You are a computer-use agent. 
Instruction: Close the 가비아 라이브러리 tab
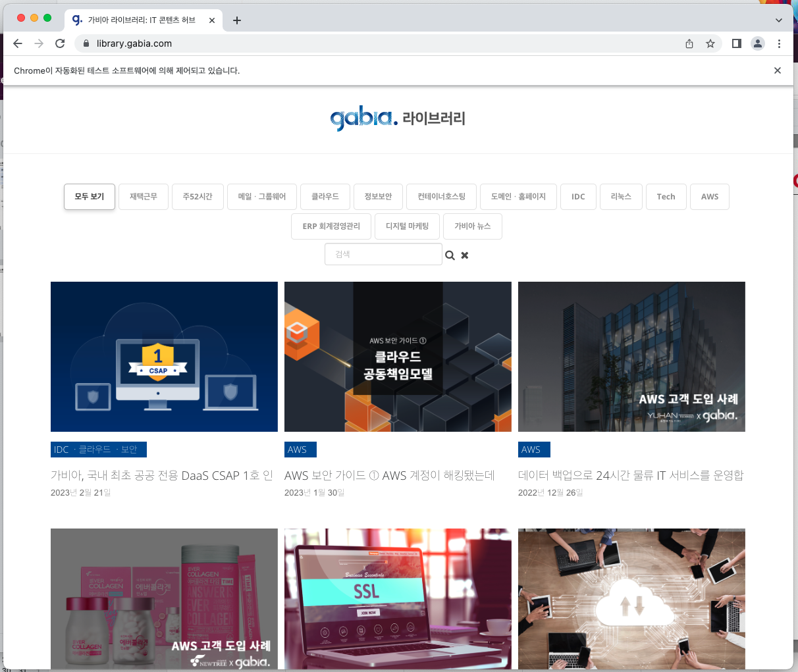212,20
